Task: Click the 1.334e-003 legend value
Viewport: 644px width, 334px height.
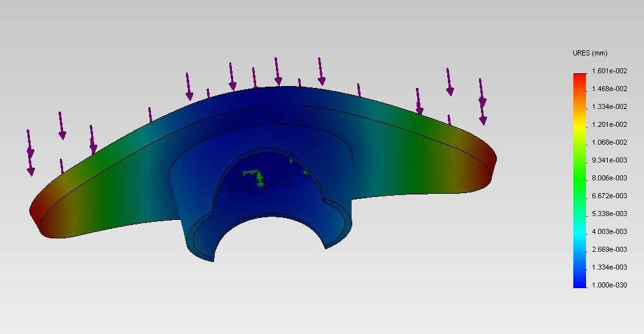Action: 610,267
